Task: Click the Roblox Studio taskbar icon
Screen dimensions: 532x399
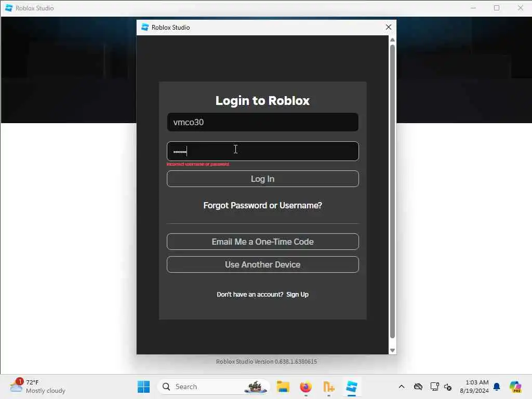Action: click(x=352, y=387)
